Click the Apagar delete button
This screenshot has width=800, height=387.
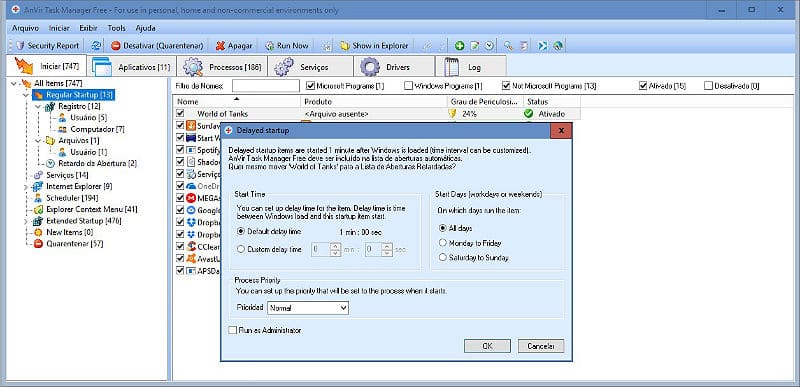(234, 45)
